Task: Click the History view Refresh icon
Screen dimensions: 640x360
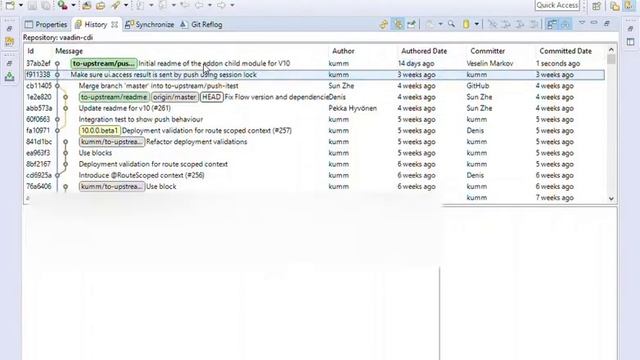Action: (384, 24)
